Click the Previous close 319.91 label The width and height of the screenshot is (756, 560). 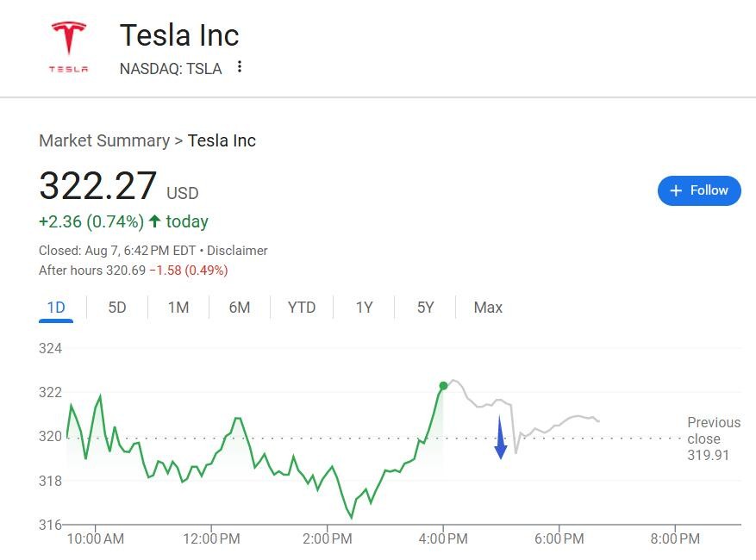(x=713, y=439)
